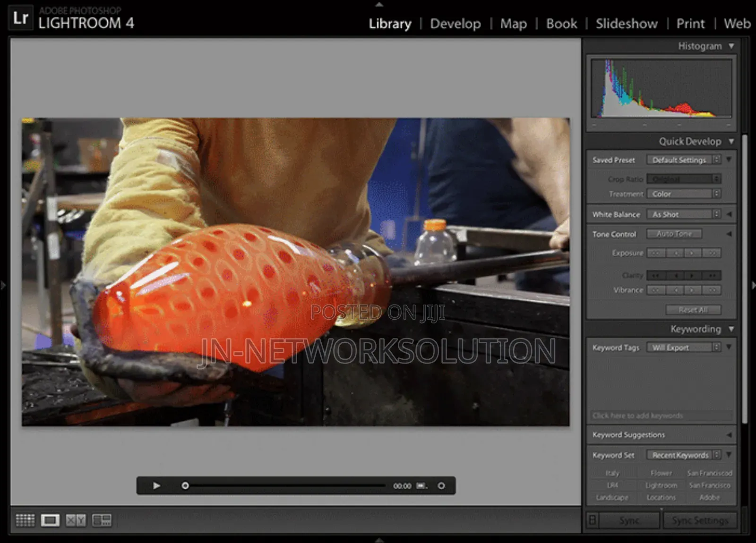Decrease Clarity by a small step
756x543 pixels.
[x=675, y=275]
